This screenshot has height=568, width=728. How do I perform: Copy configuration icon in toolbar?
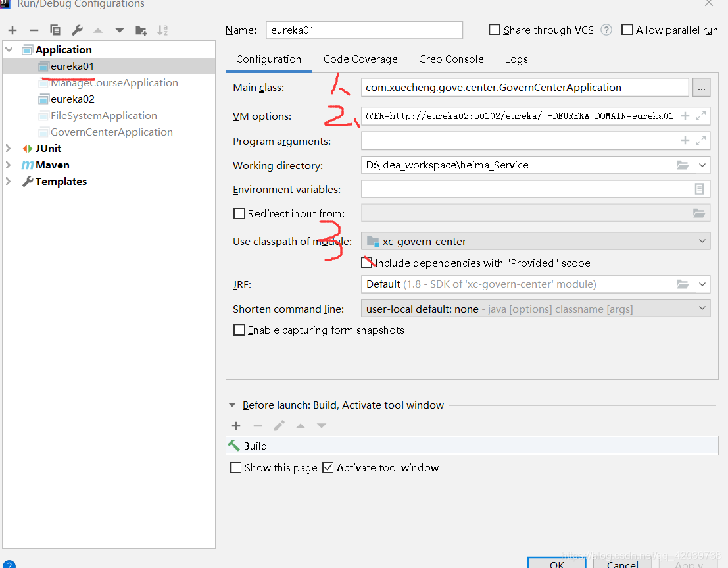(x=55, y=30)
